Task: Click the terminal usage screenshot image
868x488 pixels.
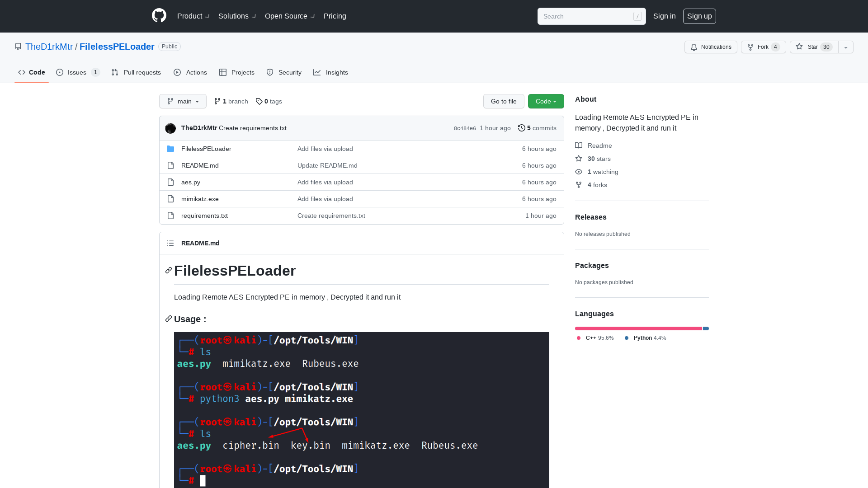Action: (x=362, y=410)
